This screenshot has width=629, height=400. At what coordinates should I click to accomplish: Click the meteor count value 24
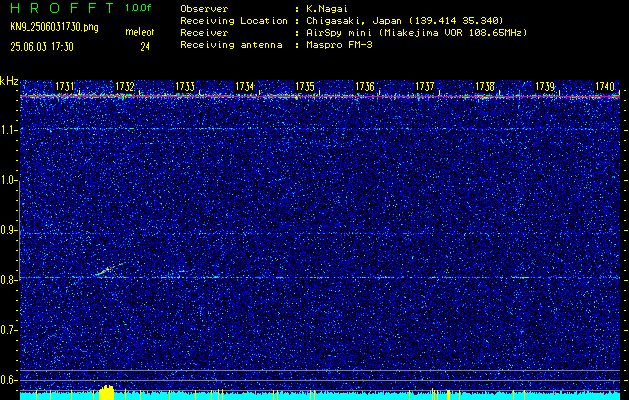tap(145, 47)
